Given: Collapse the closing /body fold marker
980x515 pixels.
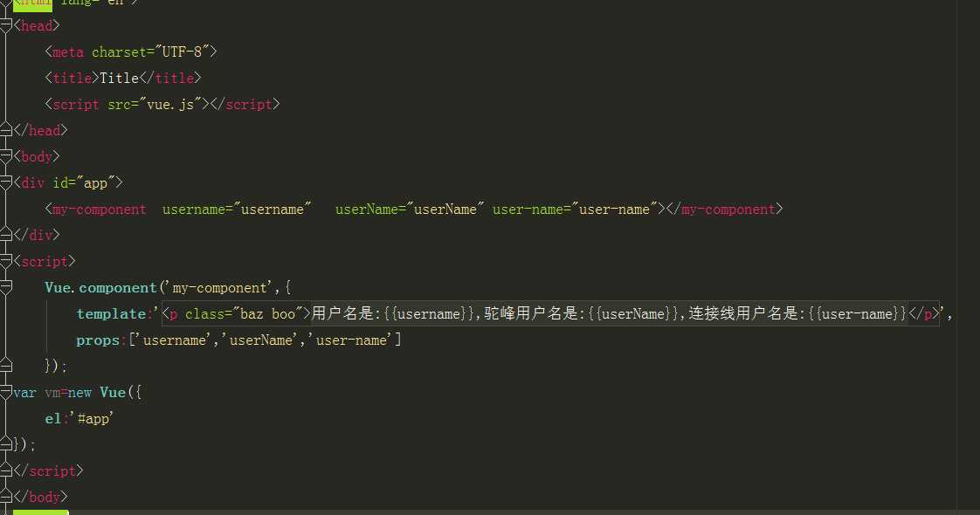Looking at the screenshot, I should coord(5,497).
